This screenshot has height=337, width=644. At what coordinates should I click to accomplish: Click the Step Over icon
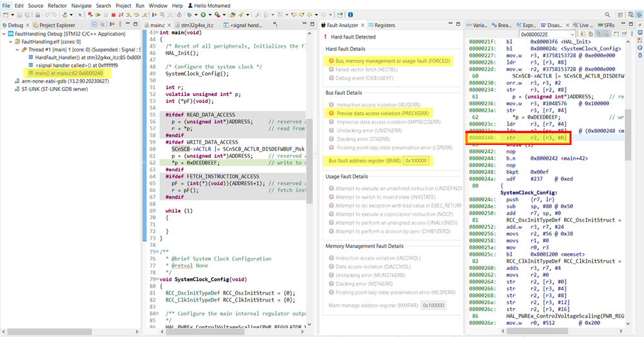[x=137, y=15]
